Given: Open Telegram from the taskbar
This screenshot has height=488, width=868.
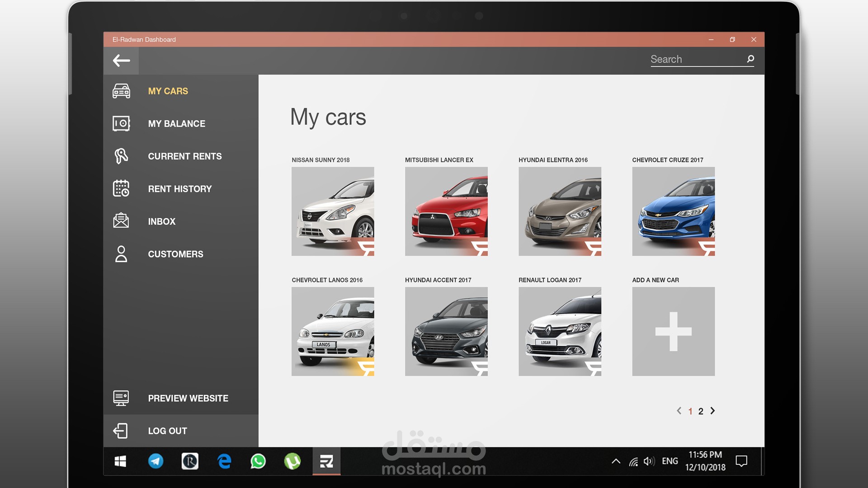Looking at the screenshot, I should pyautogui.click(x=156, y=461).
